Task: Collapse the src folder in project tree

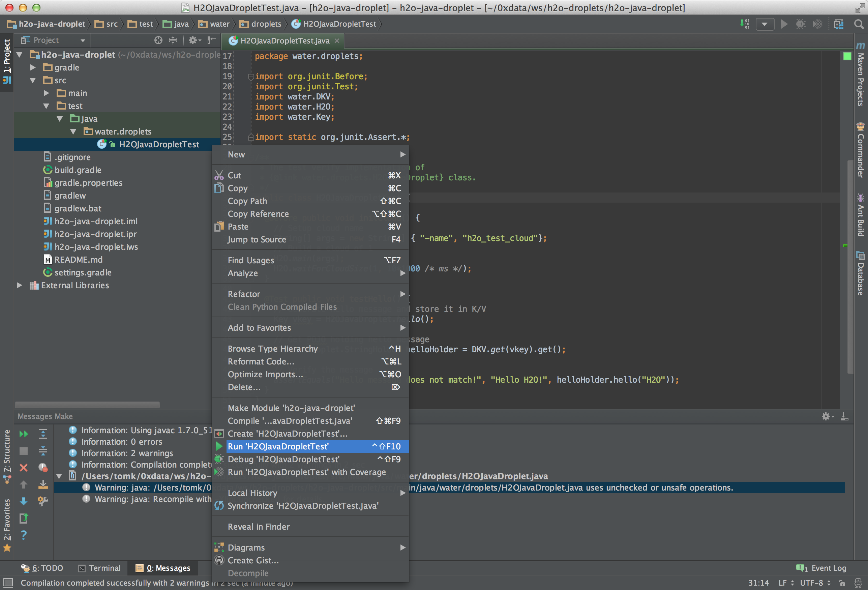Action: coord(33,80)
